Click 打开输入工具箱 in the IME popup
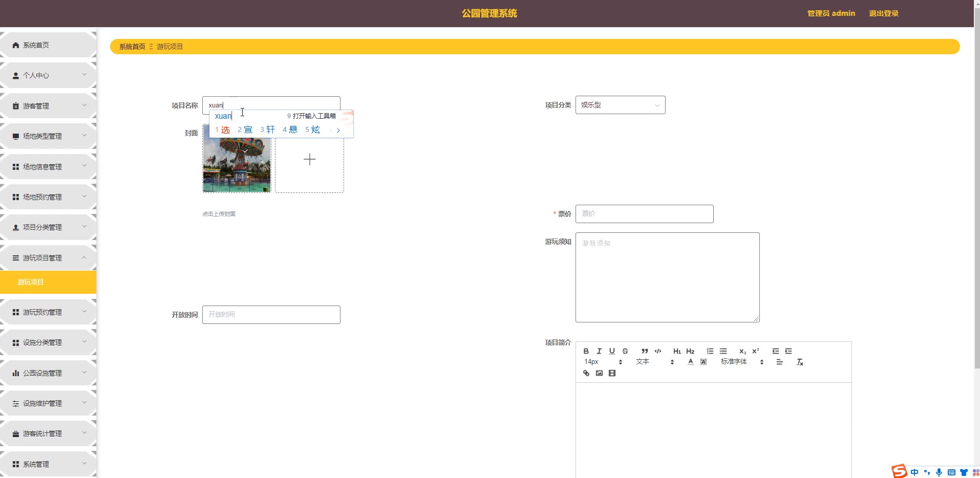 point(311,116)
